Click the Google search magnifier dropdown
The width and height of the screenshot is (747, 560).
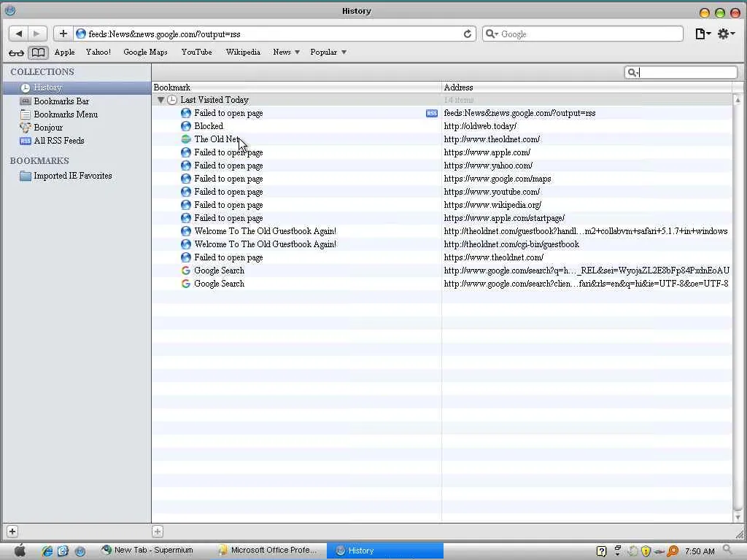click(x=491, y=34)
